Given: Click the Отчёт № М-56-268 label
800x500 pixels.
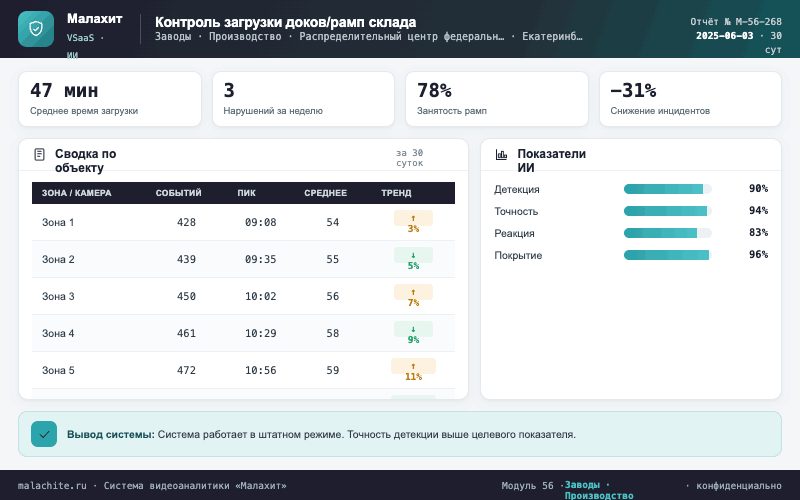Looking at the screenshot, I should tap(736, 22).
